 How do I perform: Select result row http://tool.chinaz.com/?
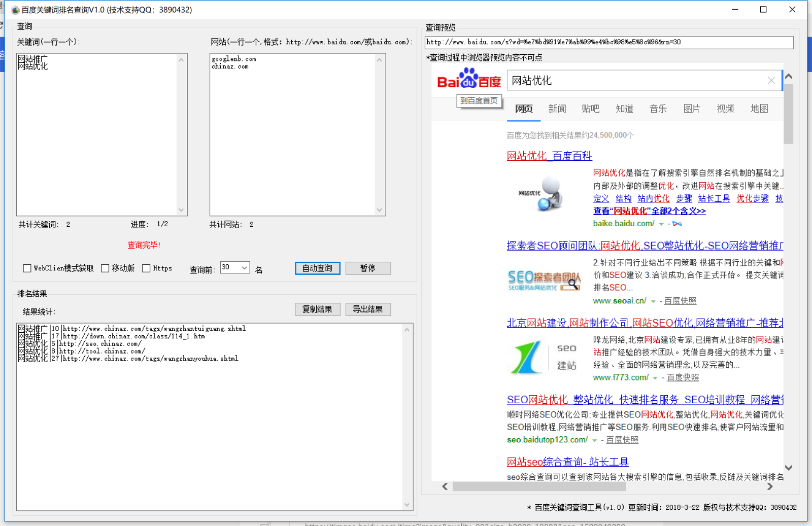(x=82, y=351)
